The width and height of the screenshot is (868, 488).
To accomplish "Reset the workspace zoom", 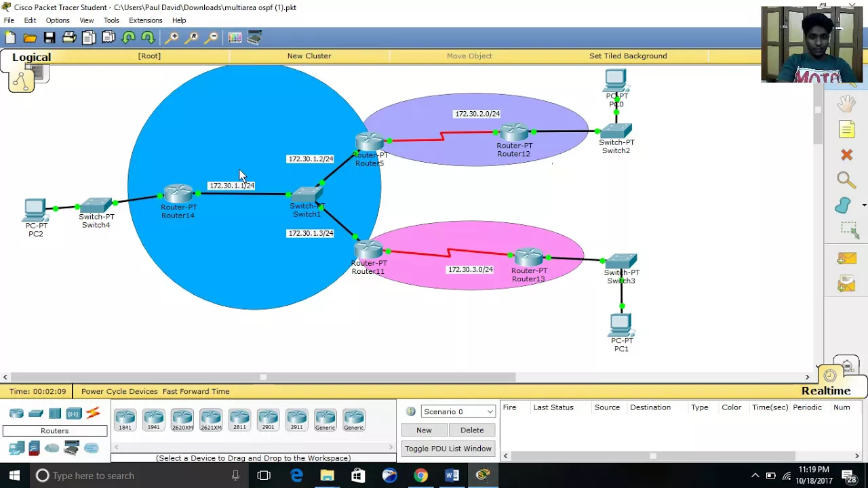I will click(192, 38).
